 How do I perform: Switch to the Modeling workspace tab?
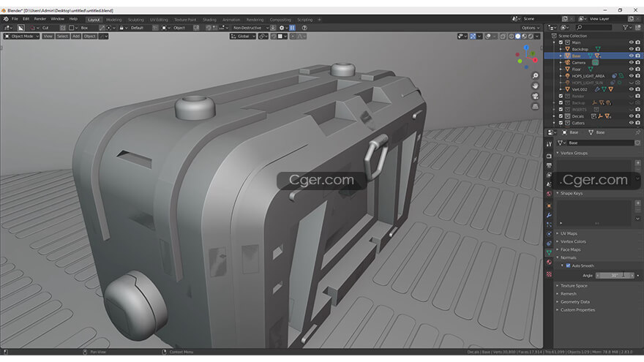(113, 20)
